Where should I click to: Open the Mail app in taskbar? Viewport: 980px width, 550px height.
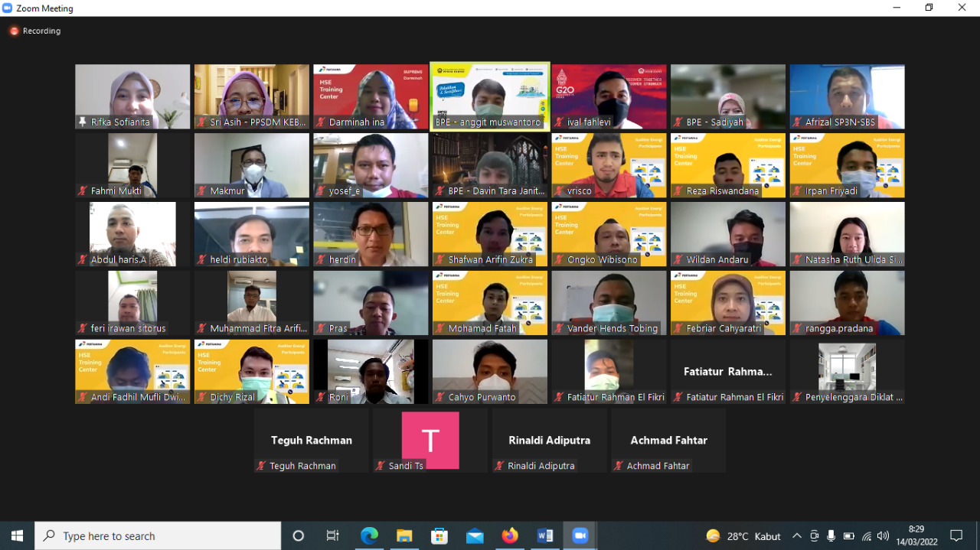tap(475, 536)
